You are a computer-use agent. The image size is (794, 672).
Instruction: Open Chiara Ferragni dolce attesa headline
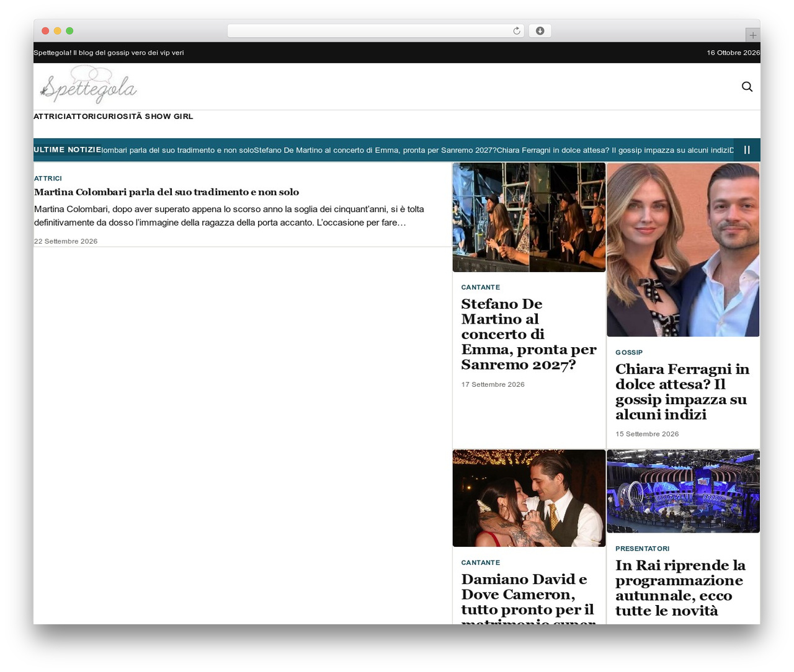[x=682, y=392]
